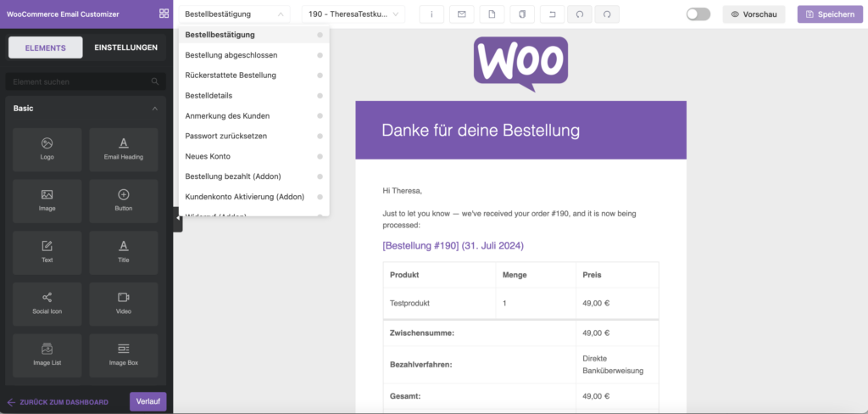Collapse the sidebar with the left arrow handle
Screen dimensions: 868x414
pyautogui.click(x=178, y=218)
